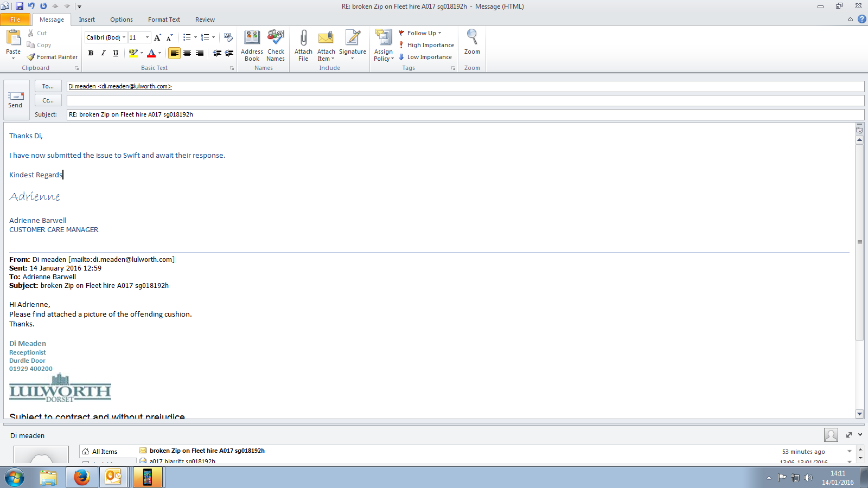Click the Zoom magnifier icon
Screen dimensions: 868x488
pyautogui.click(x=472, y=39)
